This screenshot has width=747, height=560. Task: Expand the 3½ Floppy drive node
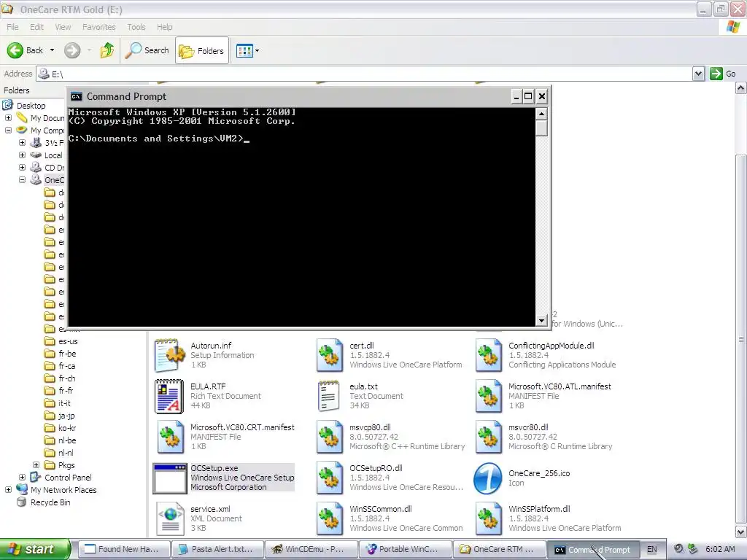(x=22, y=142)
